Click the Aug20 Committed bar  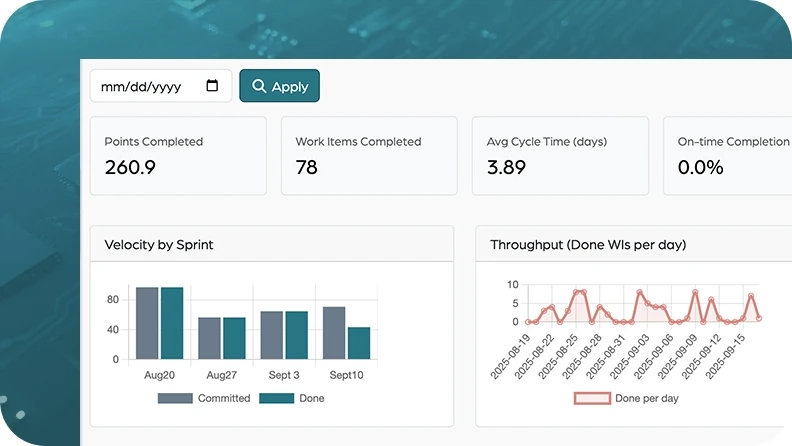147,323
